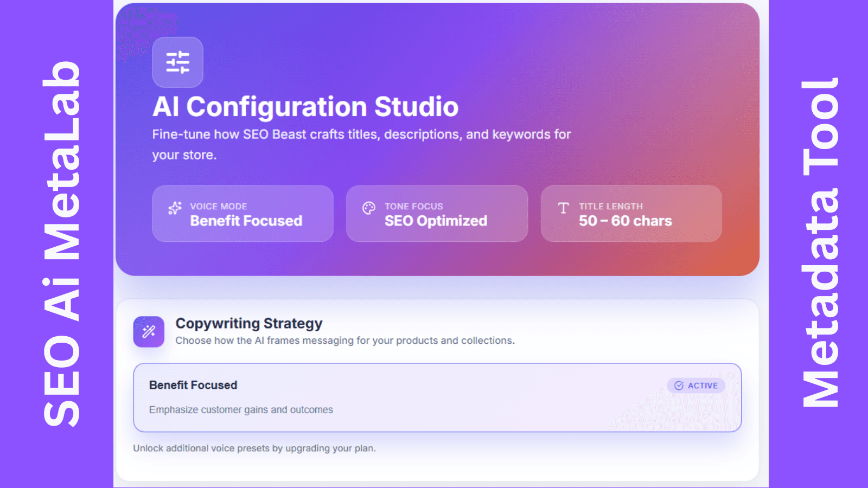
Task: Toggle the ACTIVE status on Benefit Focused
Action: [x=696, y=386]
